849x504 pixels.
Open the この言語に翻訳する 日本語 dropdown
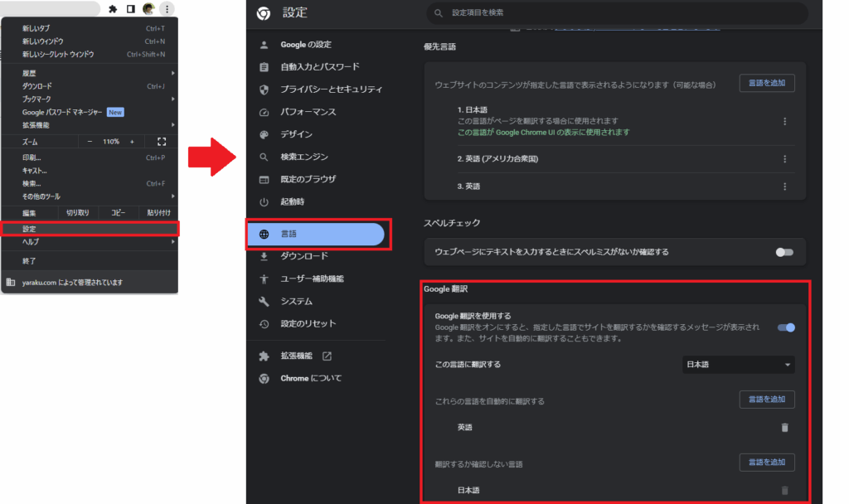point(738,365)
